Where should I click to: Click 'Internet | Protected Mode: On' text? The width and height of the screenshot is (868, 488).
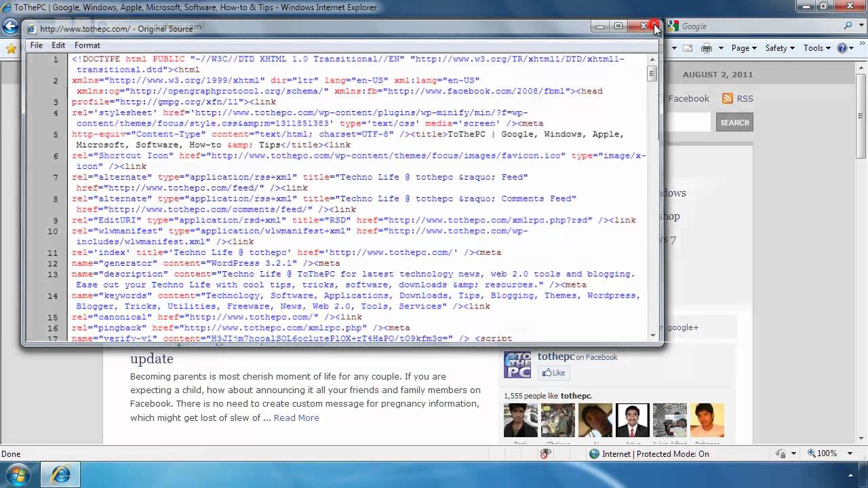click(656, 454)
